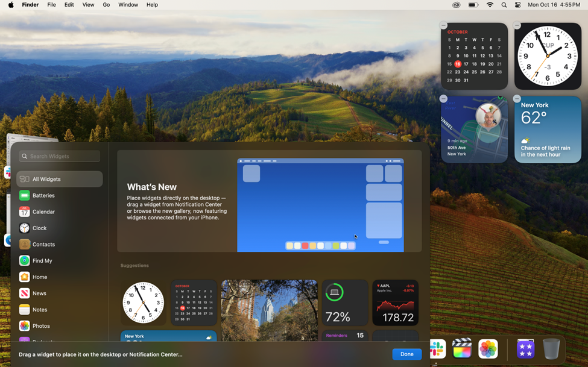Remove the desktop Clock widget with minus button
Viewport: 588px width, 367px height.
[x=517, y=25]
